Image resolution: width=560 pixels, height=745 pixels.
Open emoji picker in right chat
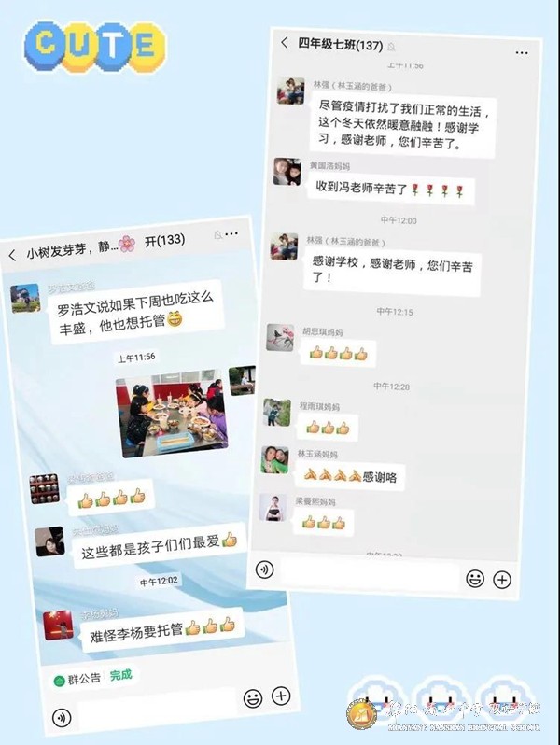(x=474, y=578)
